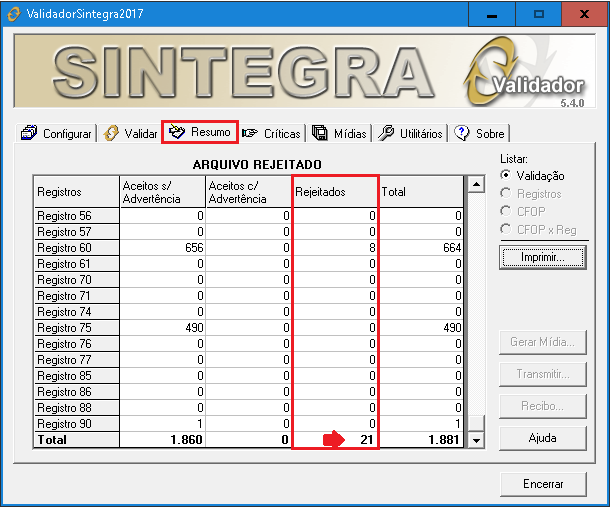Screen dimensions: 612x508
Task: Select the Registro 90 row label
Action: (76, 424)
